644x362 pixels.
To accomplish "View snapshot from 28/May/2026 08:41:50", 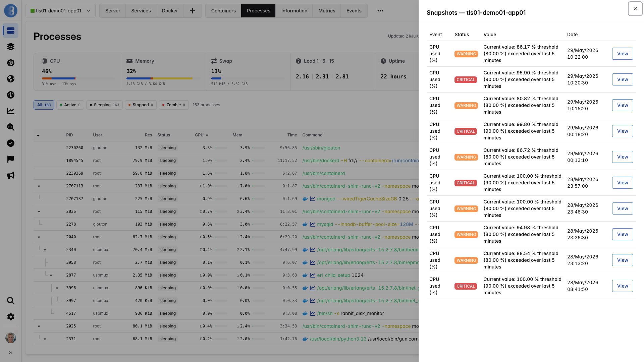I will click(623, 286).
